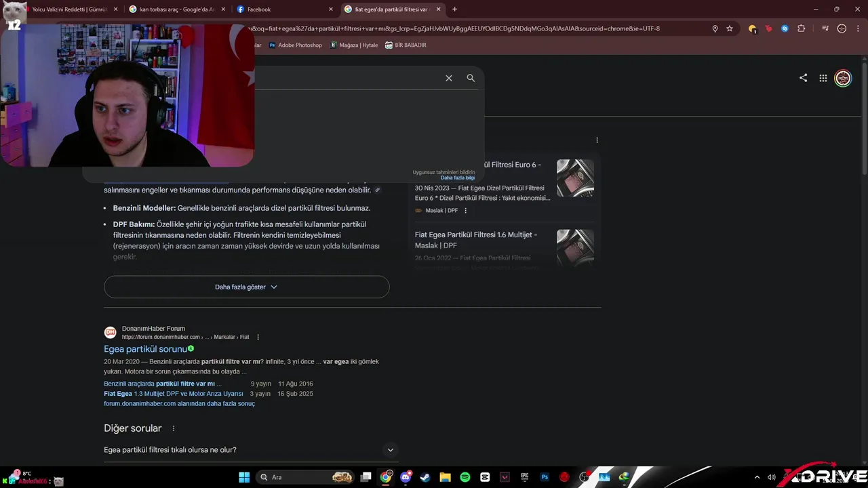
Task: Open options menu for the DonanımHaber Forum result
Action: coord(258,337)
